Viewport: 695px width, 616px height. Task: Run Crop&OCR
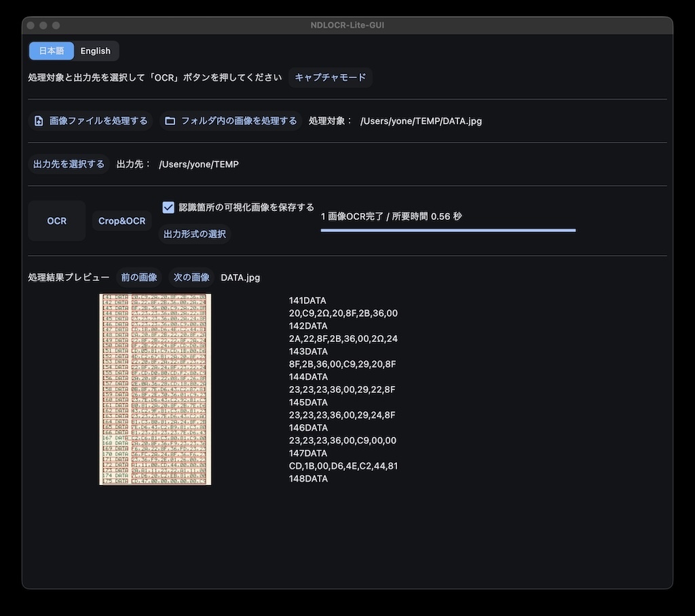pyautogui.click(x=121, y=221)
